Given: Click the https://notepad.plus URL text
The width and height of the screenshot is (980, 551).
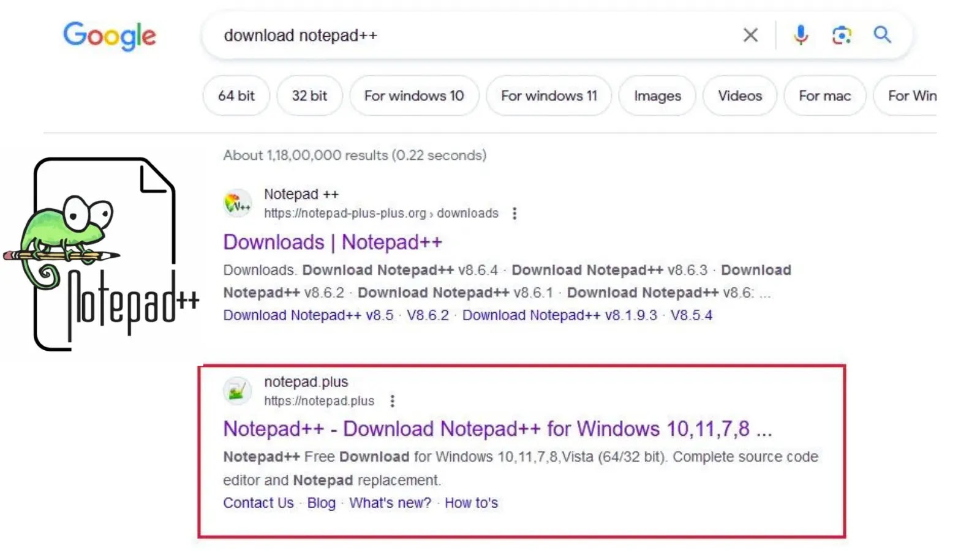Looking at the screenshot, I should coord(319,401).
